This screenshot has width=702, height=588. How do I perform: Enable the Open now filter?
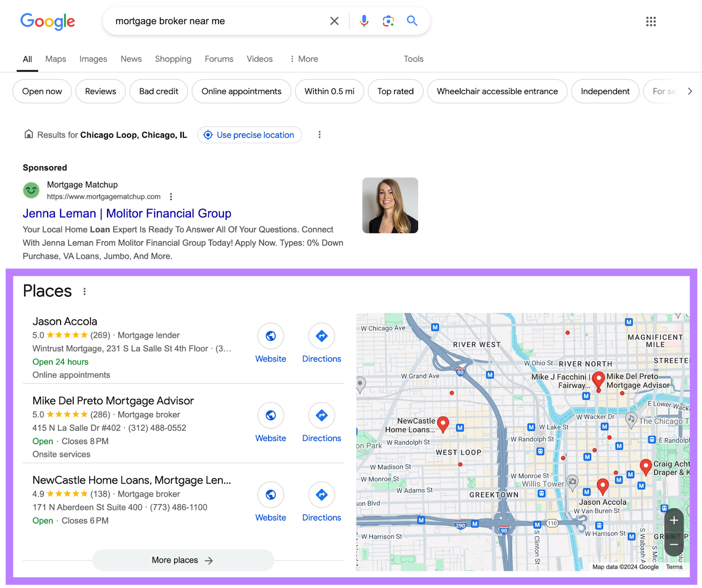(x=42, y=91)
